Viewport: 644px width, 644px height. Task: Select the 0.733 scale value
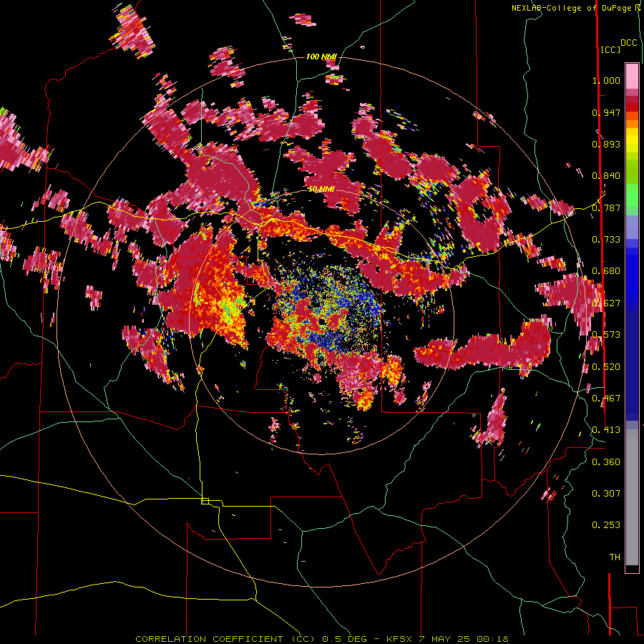pos(606,240)
